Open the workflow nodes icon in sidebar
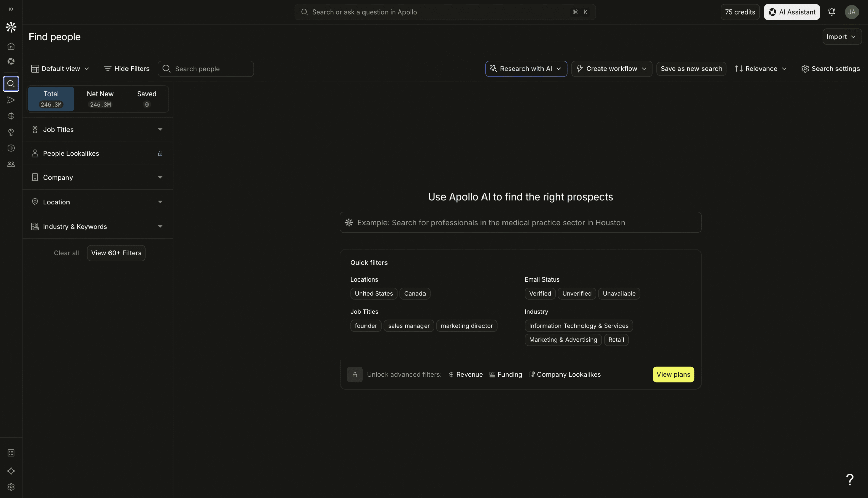 (x=11, y=471)
